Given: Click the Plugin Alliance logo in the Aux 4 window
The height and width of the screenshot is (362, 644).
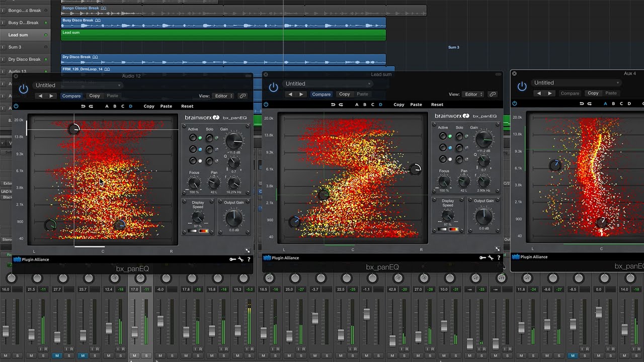Looking at the screenshot, I should click(530, 257).
